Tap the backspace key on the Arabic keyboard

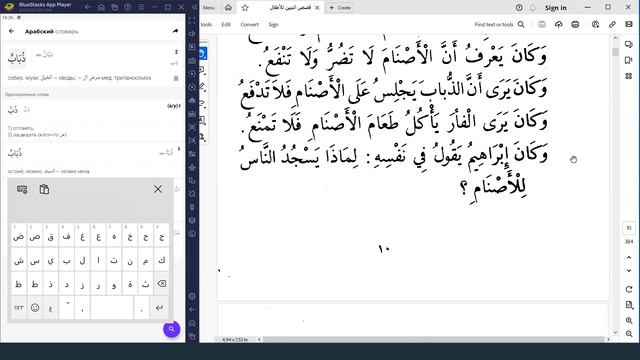162,284
